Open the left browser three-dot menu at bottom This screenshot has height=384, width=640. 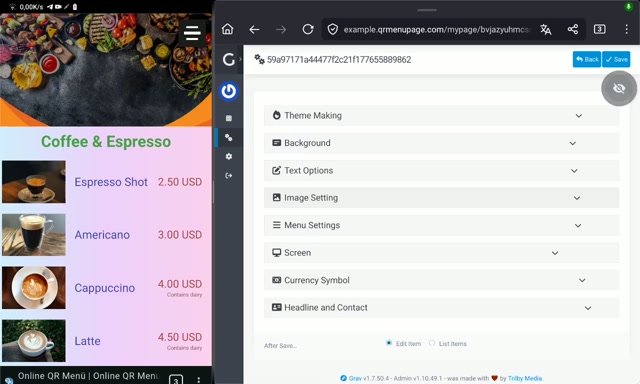198,380
